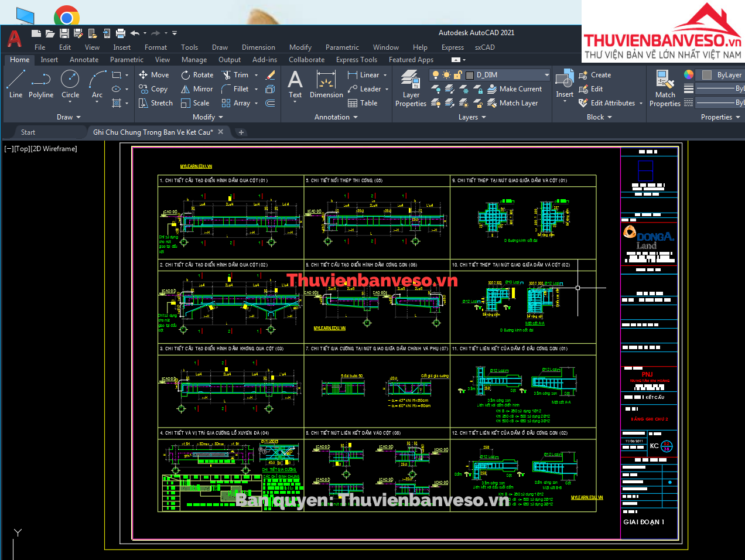Click the Match Properties tool
Screen dimensions: 745x560
(x=665, y=88)
